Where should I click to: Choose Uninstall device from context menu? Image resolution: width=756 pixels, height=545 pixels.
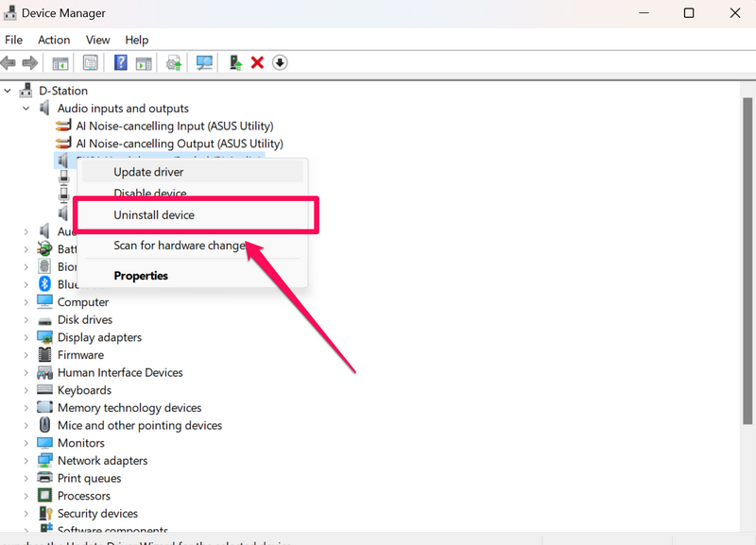click(154, 215)
